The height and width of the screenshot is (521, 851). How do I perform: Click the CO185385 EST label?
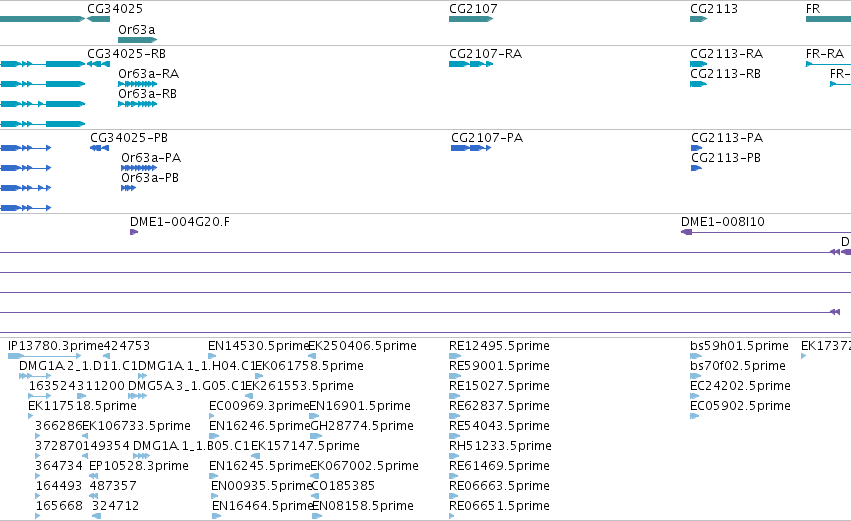pos(344,486)
